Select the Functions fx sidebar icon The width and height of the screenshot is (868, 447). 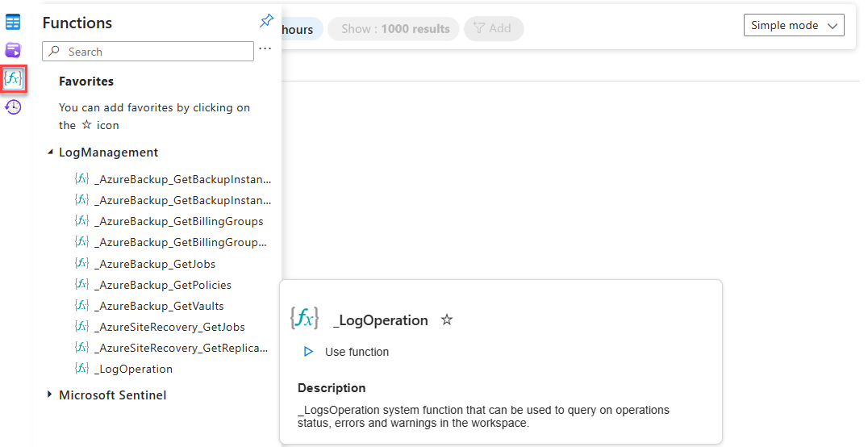click(13, 78)
